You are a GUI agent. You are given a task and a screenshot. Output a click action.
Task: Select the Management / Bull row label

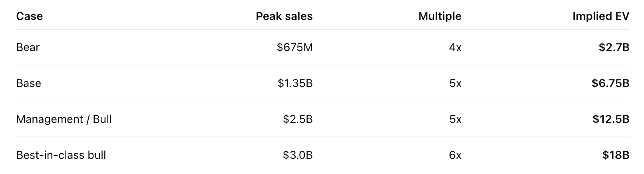(64, 119)
